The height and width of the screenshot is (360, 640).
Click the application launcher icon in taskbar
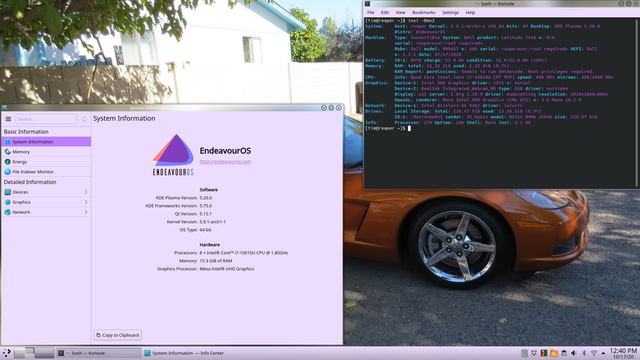pyautogui.click(x=7, y=353)
